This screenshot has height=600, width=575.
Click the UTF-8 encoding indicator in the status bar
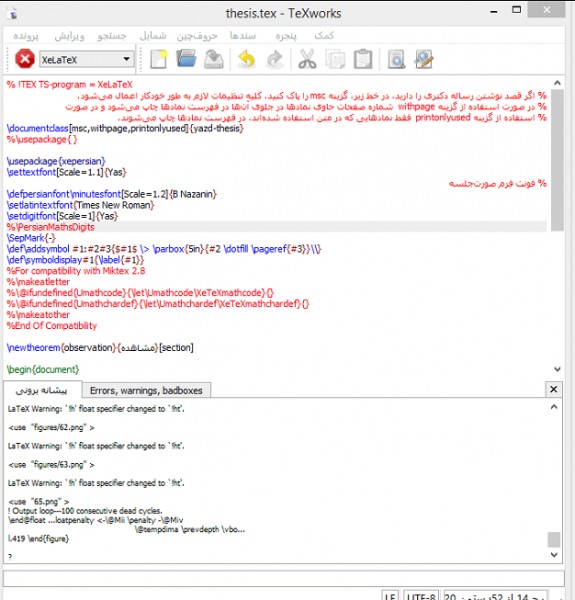click(x=421, y=596)
